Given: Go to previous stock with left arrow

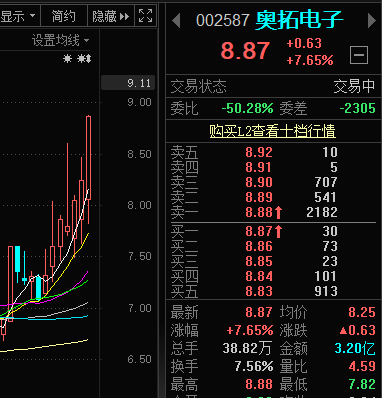Looking at the screenshot, I should (176, 21).
